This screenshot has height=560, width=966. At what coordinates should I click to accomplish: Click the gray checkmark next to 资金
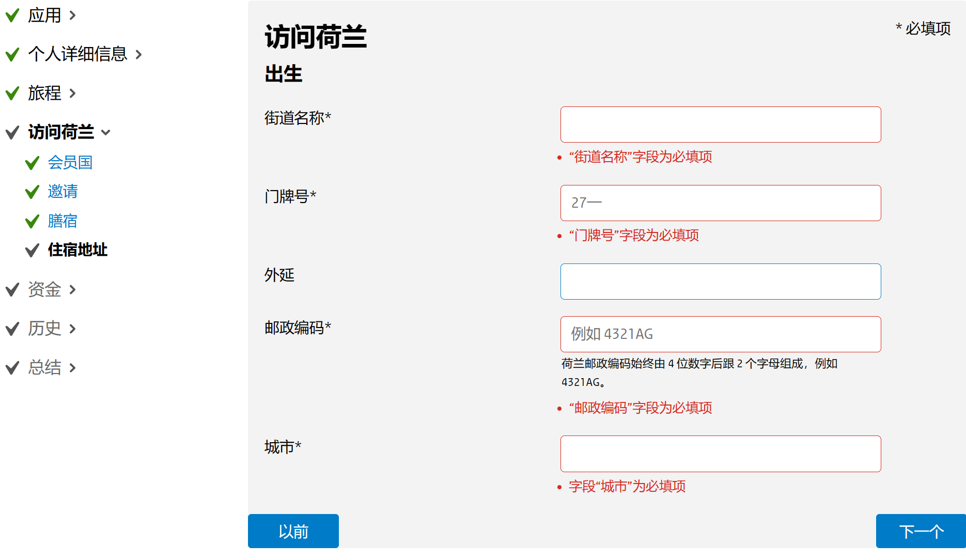tap(12, 290)
